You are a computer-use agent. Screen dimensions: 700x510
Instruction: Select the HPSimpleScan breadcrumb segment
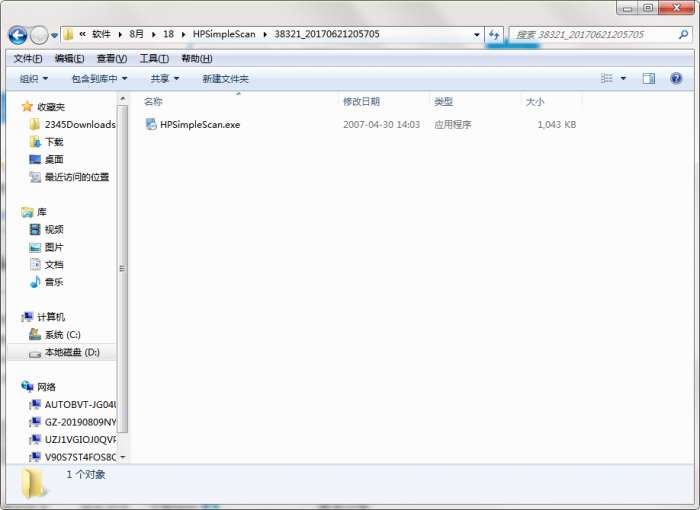click(224, 34)
